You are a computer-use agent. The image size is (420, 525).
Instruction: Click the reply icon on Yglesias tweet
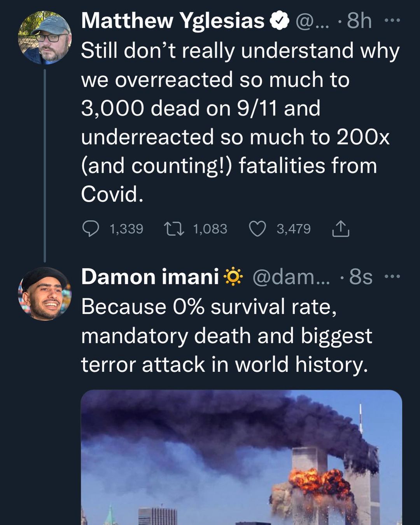91,229
